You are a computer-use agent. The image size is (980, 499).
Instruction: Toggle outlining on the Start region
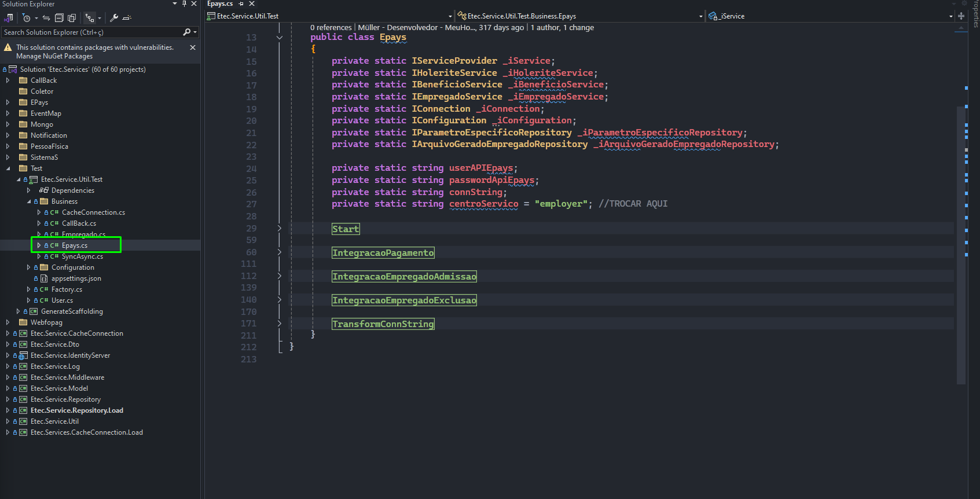280,229
